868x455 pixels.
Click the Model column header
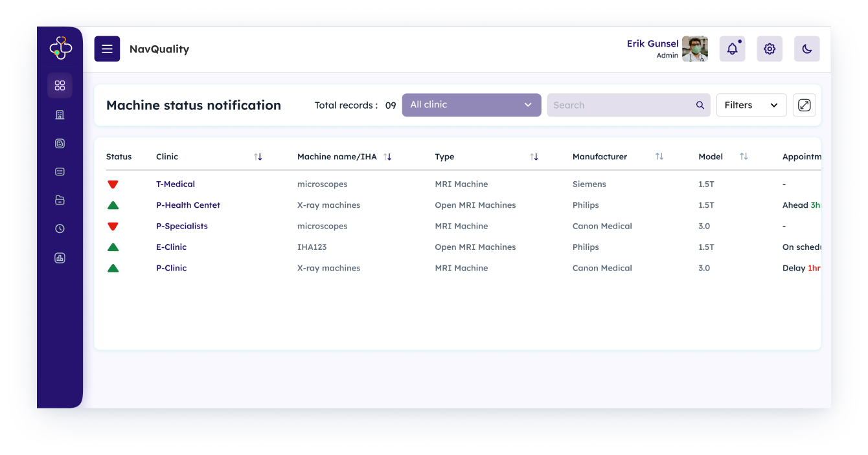[x=711, y=157]
